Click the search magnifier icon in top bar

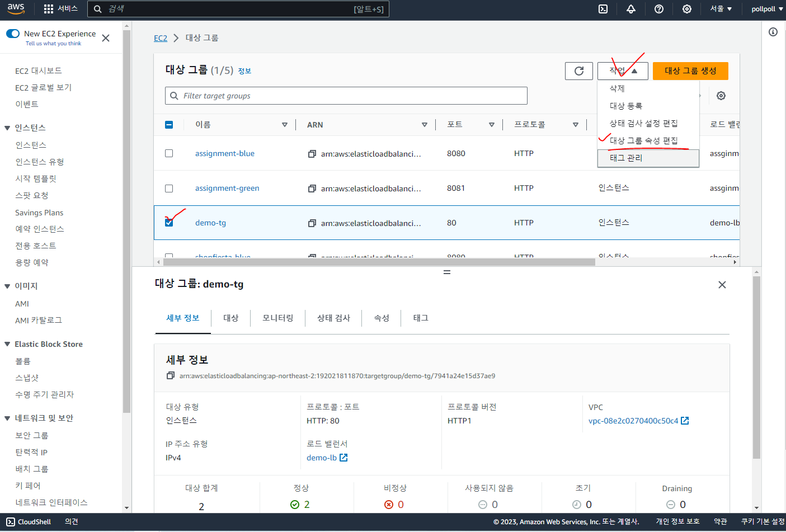click(98, 9)
